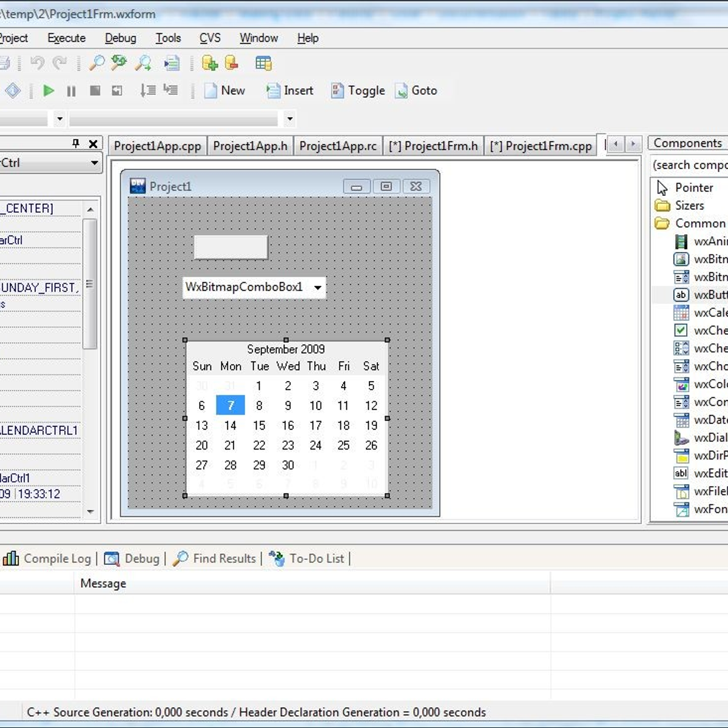
Task: Click the Find magnifier icon in toolbar
Action: (x=96, y=63)
